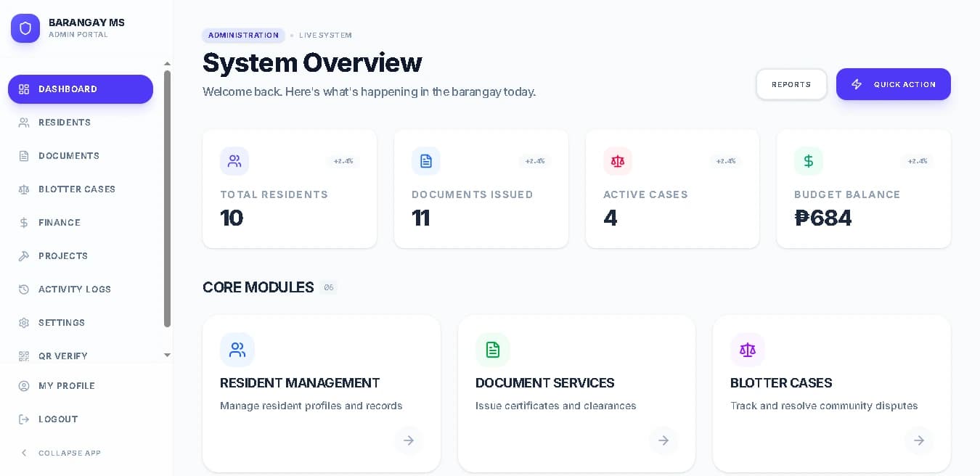Open Activity Logs in the sidebar

81,290
